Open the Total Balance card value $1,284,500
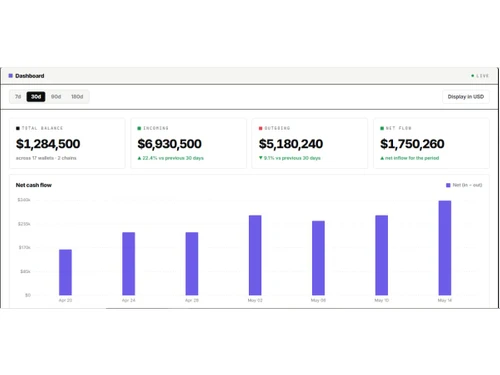500x375 pixels. tap(48, 144)
